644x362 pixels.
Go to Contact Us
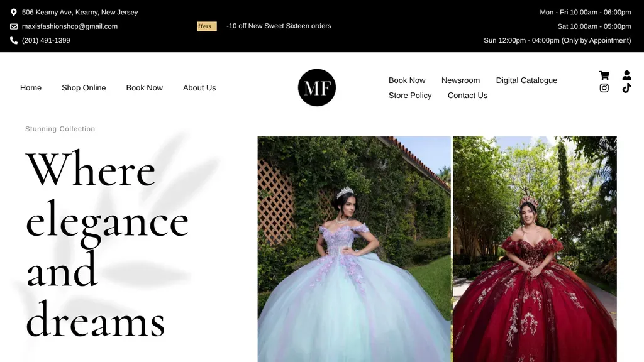[467, 96]
